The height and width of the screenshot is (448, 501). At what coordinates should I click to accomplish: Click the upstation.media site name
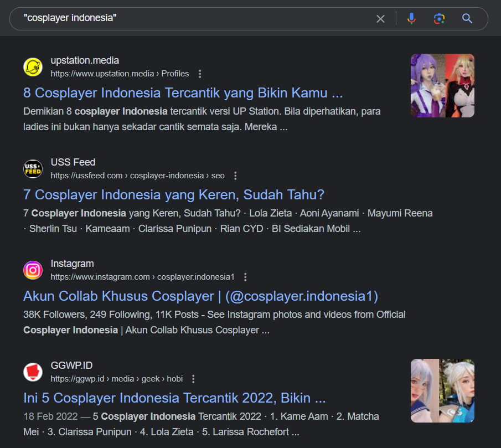click(x=85, y=60)
